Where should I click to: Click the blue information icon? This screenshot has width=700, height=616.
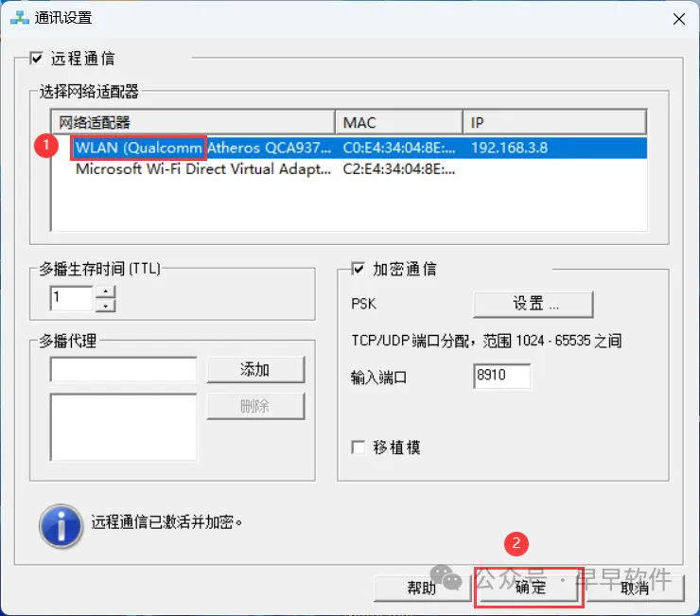coord(61,526)
